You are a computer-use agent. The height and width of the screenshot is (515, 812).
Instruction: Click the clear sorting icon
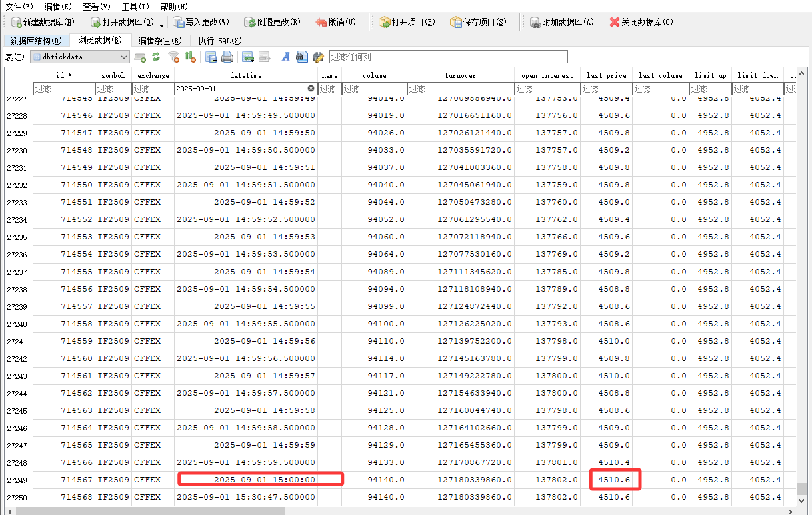(190, 57)
